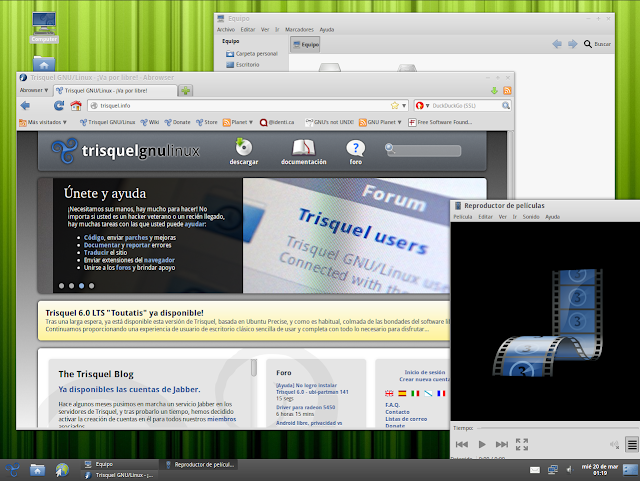Screen dimensions: 640x481
Task: Click descargar CD icon on Trisquel site
Action: pos(244,147)
